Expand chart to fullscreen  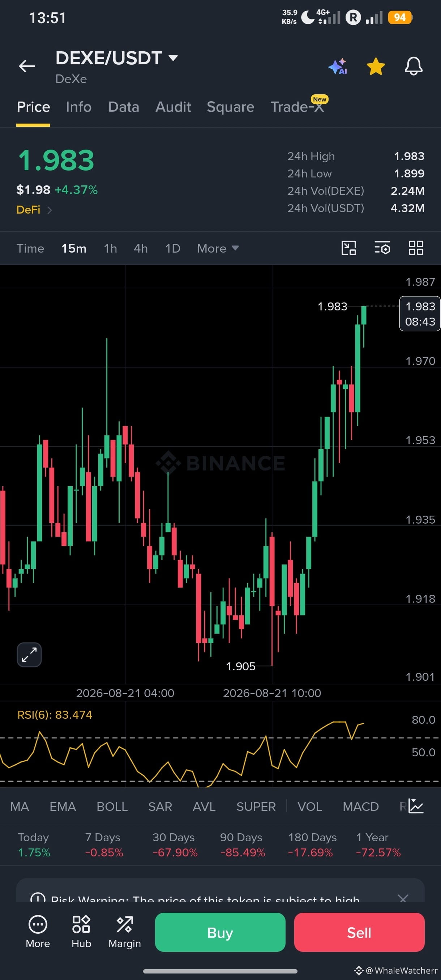point(29,655)
